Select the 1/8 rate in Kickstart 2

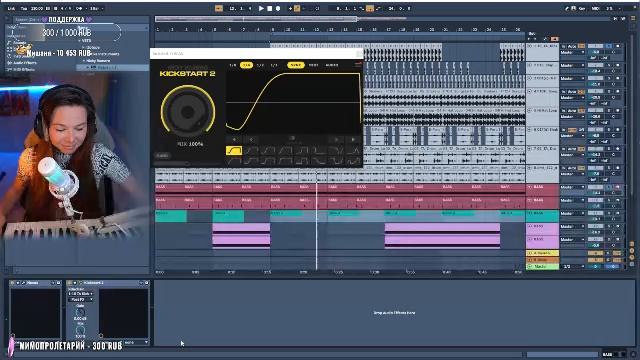point(233,65)
